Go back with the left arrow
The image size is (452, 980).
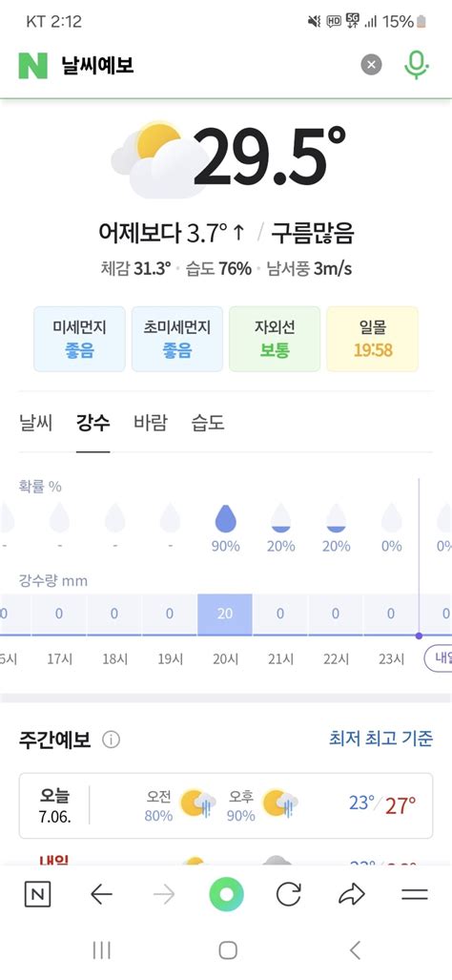[101, 895]
